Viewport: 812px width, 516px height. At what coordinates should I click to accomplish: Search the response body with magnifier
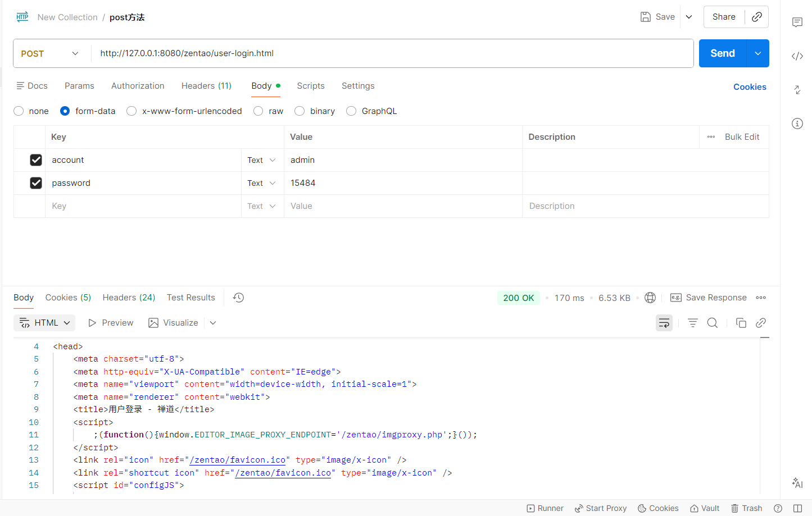[713, 323]
